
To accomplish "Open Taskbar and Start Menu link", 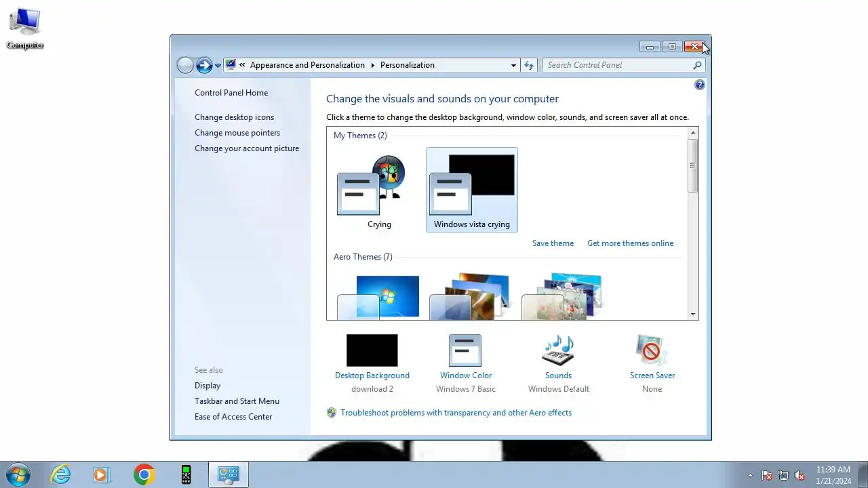I will click(x=237, y=401).
